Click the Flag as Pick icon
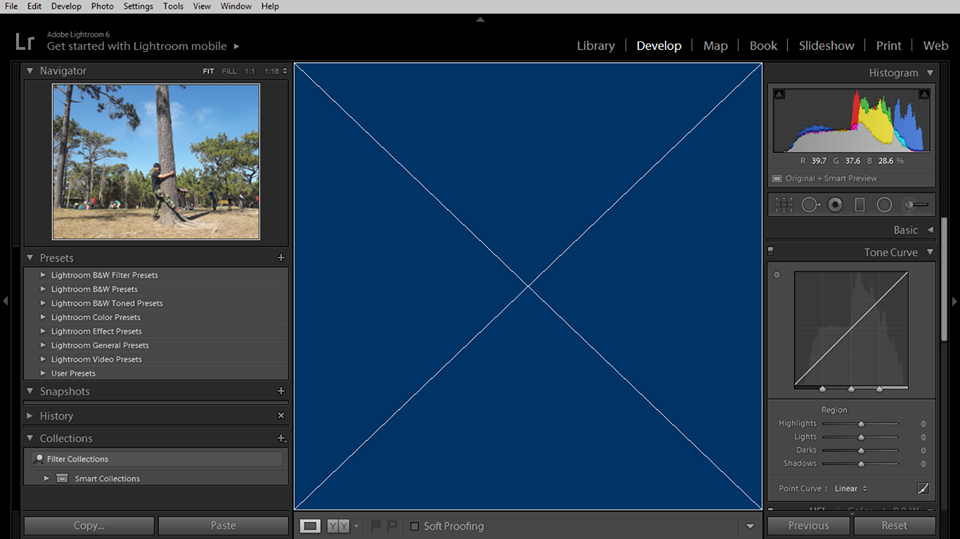960x539 pixels. pos(376,526)
